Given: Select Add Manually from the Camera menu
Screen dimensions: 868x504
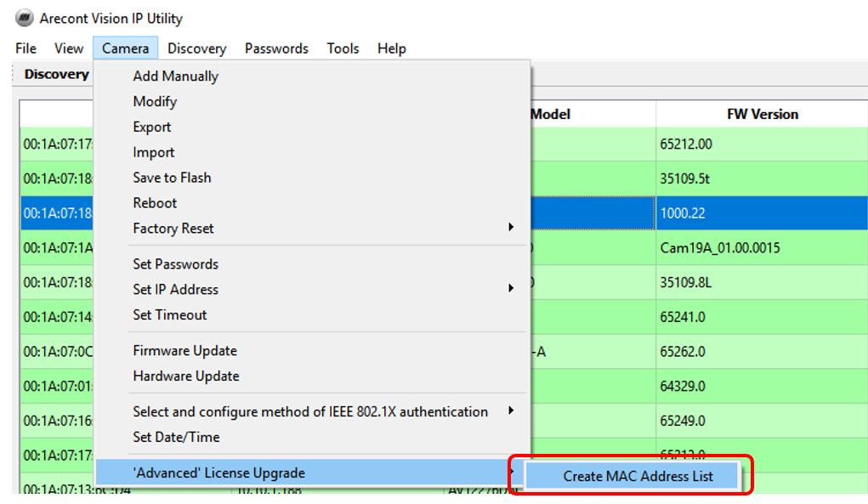Looking at the screenshot, I should coord(175,76).
